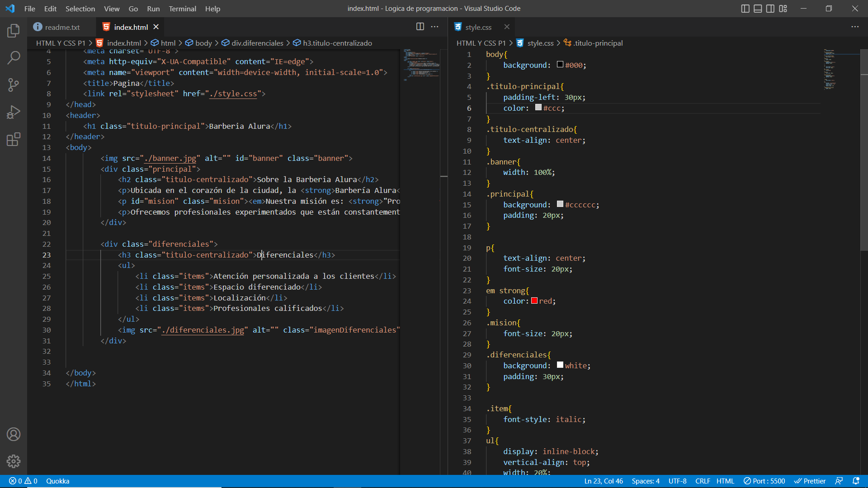
Task: Open color picker for #000 swatch
Action: pos(560,65)
